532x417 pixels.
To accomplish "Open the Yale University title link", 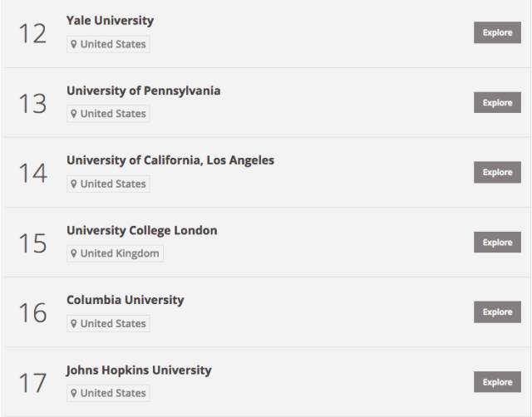I will [110, 21].
